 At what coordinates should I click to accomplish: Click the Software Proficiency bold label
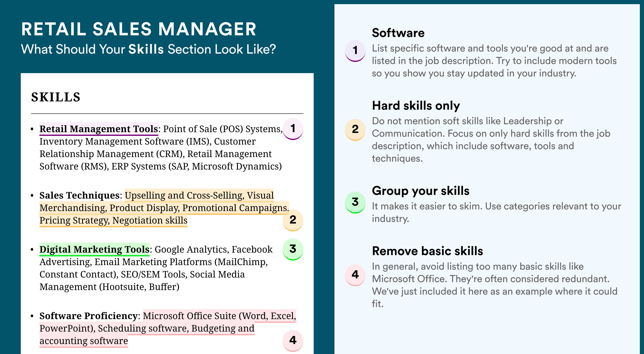point(88,316)
